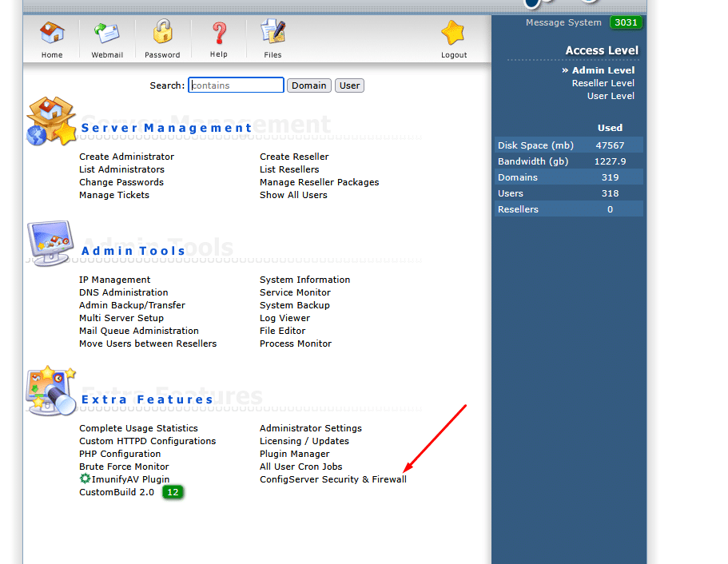
Task: Open Mail Queue Administration
Action: (x=138, y=331)
